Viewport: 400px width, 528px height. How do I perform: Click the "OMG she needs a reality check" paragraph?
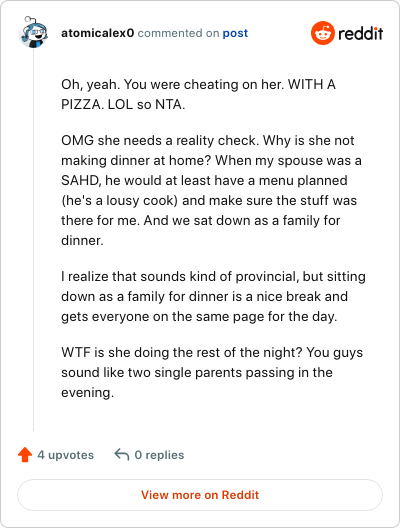click(211, 190)
